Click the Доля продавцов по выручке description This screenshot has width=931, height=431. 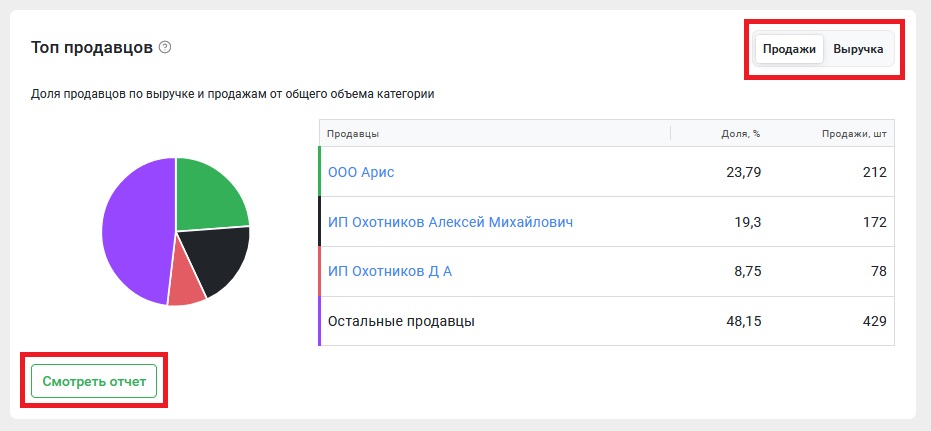click(x=233, y=94)
